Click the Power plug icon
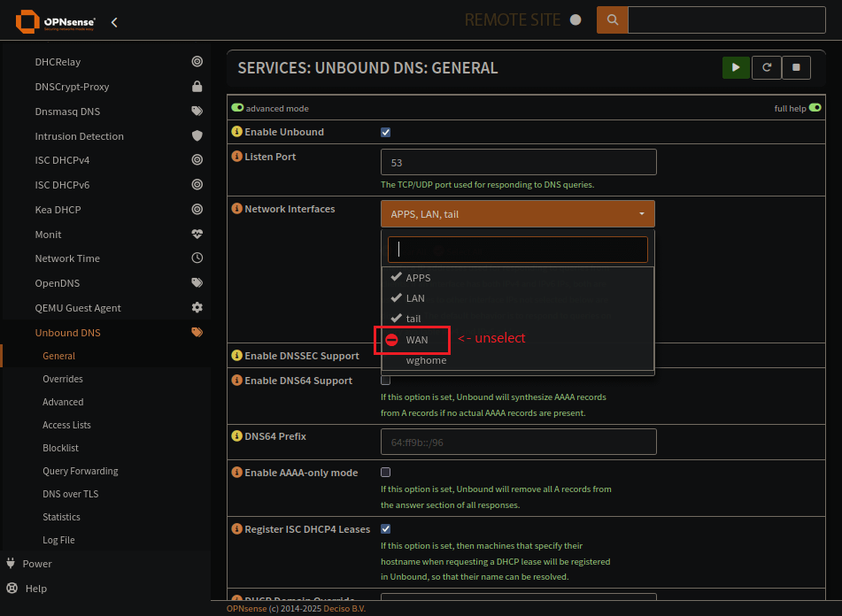This screenshot has width=842, height=616. point(11,563)
